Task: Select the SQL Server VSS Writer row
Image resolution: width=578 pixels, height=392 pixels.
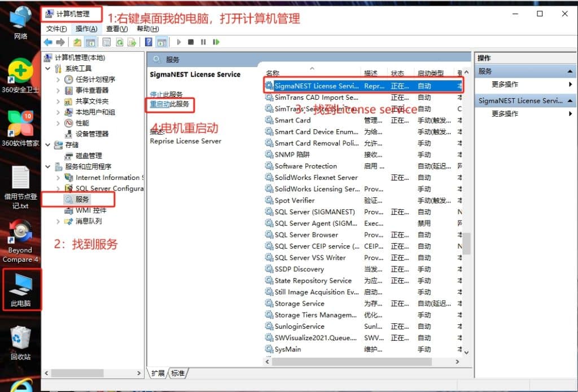Action: 363,258
